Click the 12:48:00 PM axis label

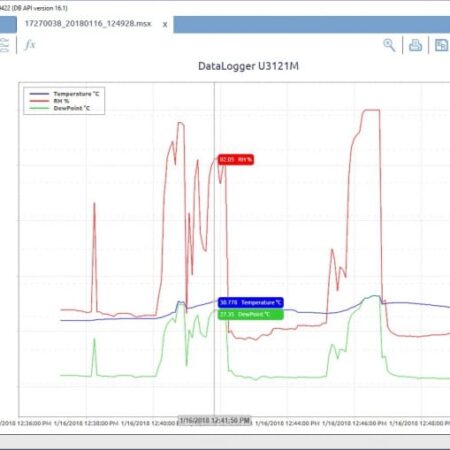(x=419, y=424)
